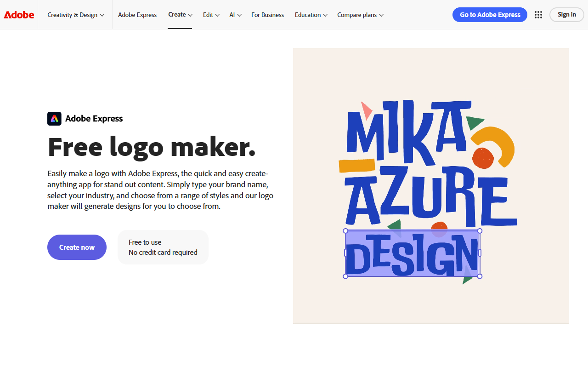The image size is (588, 368).
Task: Click the 'Free to use' text
Action: (145, 242)
